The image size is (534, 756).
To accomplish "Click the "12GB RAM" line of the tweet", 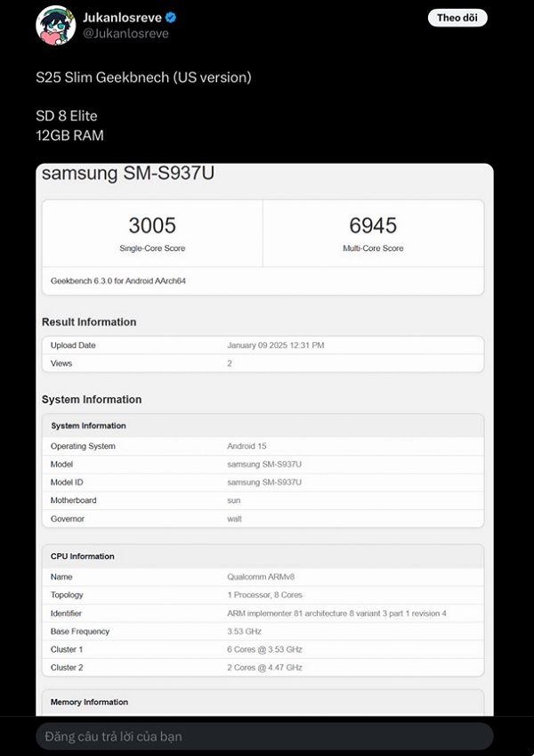I will click(70, 135).
